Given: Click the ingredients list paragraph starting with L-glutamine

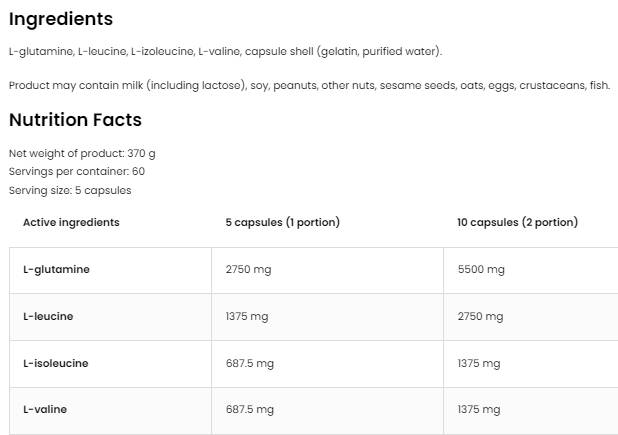Looking at the screenshot, I should pyautogui.click(x=225, y=52).
